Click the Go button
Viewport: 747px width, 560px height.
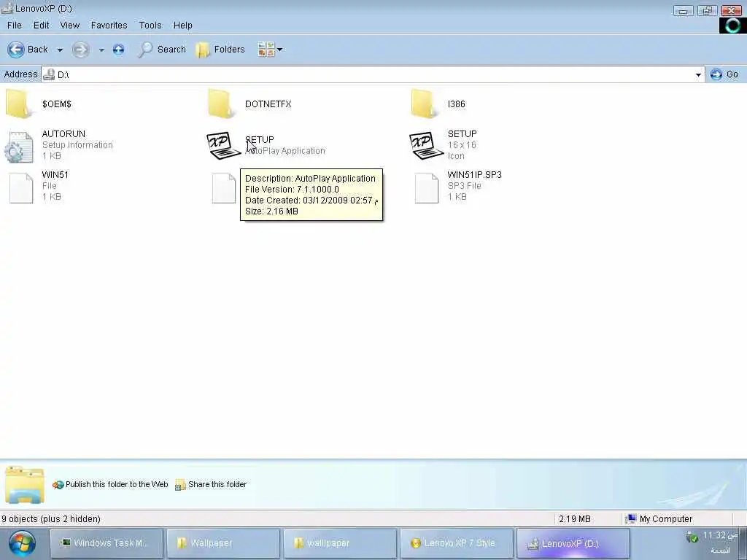724,74
